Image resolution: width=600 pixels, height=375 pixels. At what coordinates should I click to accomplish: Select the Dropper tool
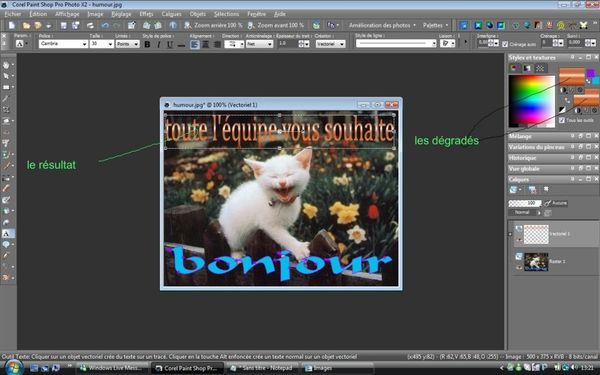[x=6, y=99]
